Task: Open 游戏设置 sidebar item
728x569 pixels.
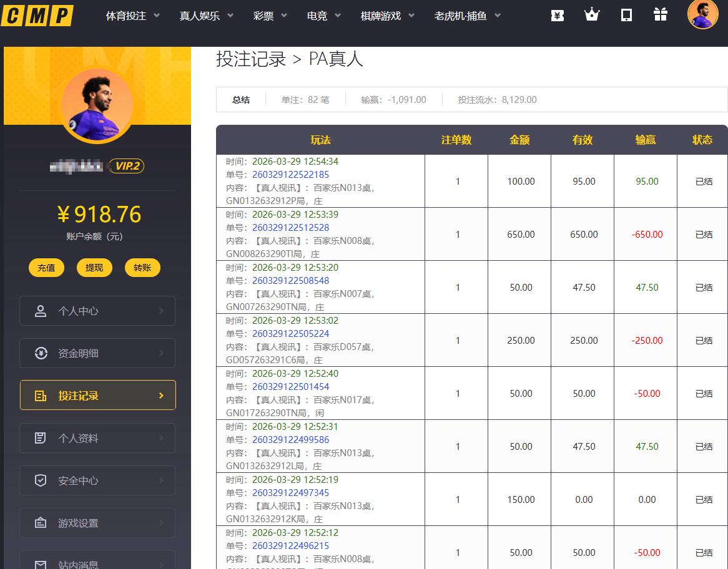Action: [x=98, y=523]
